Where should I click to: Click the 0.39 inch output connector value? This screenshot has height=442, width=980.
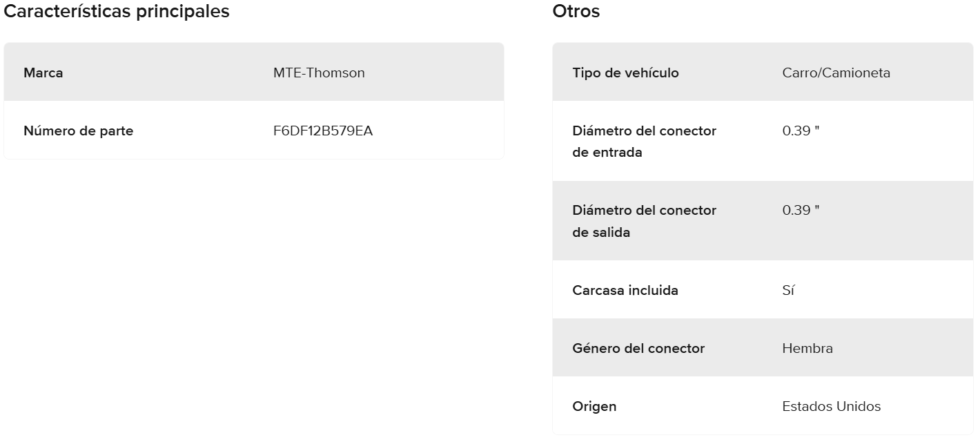click(x=801, y=210)
